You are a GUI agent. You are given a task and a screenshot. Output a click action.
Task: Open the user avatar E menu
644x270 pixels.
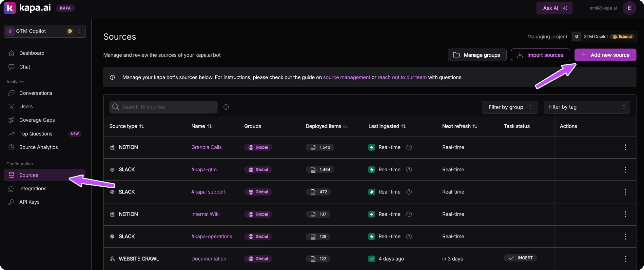(x=629, y=8)
